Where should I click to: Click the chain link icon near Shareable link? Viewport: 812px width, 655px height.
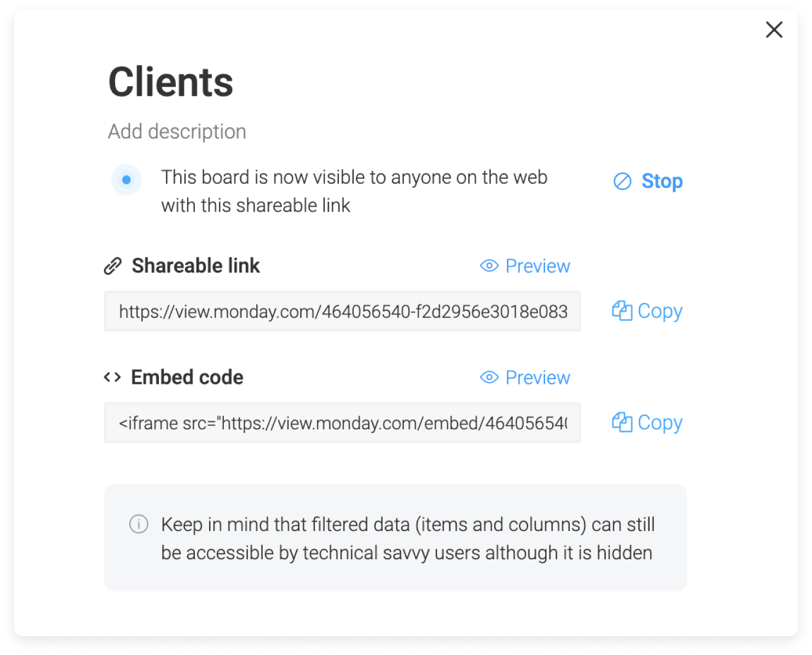coord(113,266)
